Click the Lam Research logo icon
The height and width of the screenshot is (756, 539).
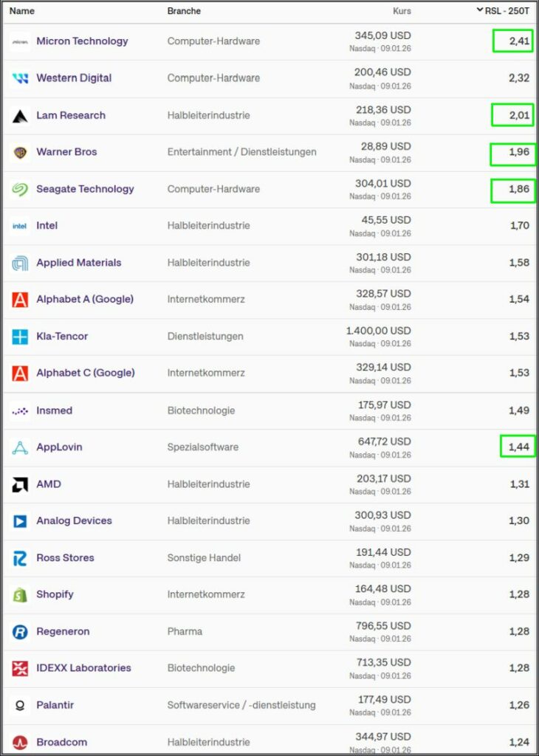pyautogui.click(x=20, y=115)
